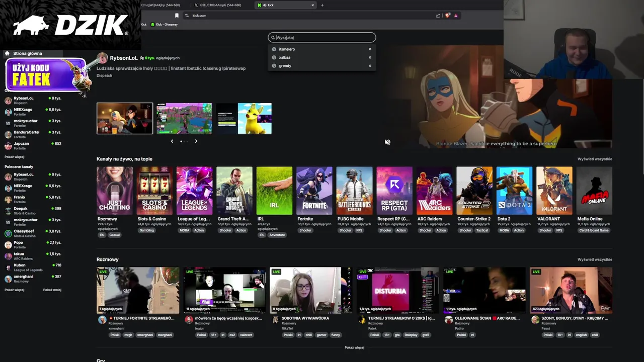Select recent search xalbaa

[284, 57]
